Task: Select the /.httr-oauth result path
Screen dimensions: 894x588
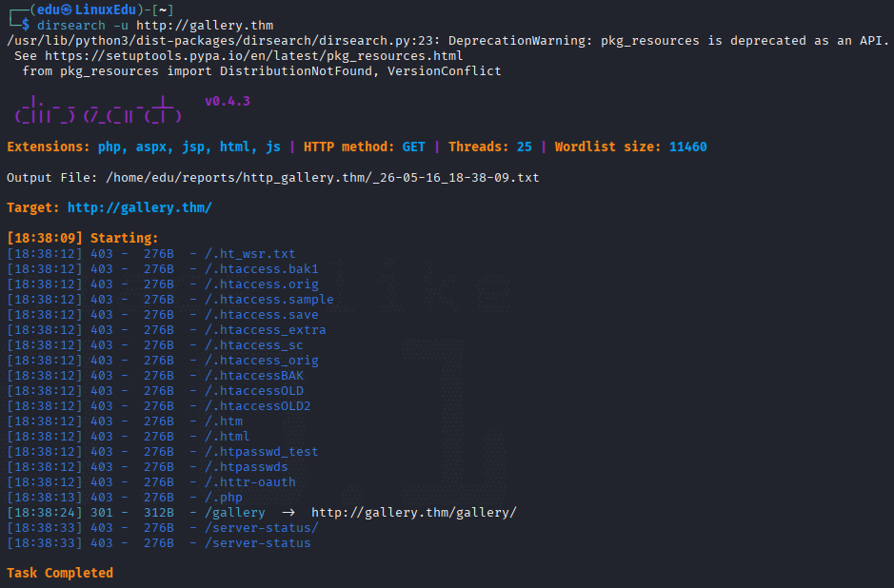Action: pos(249,482)
